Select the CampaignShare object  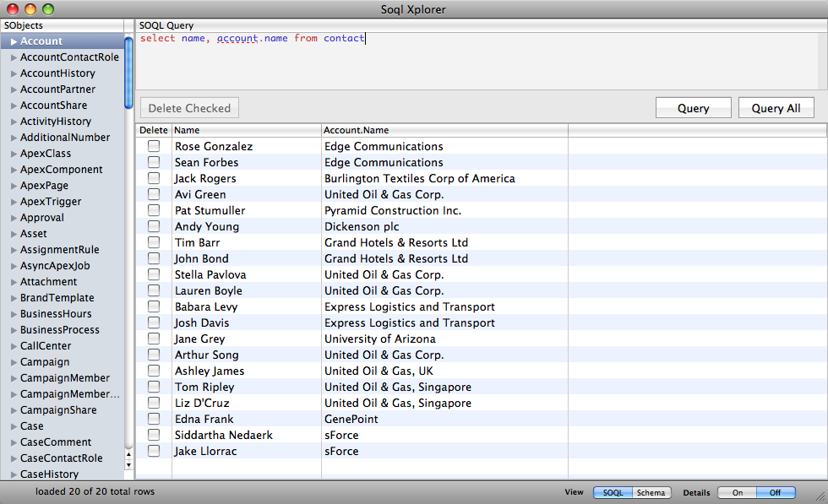click(58, 410)
